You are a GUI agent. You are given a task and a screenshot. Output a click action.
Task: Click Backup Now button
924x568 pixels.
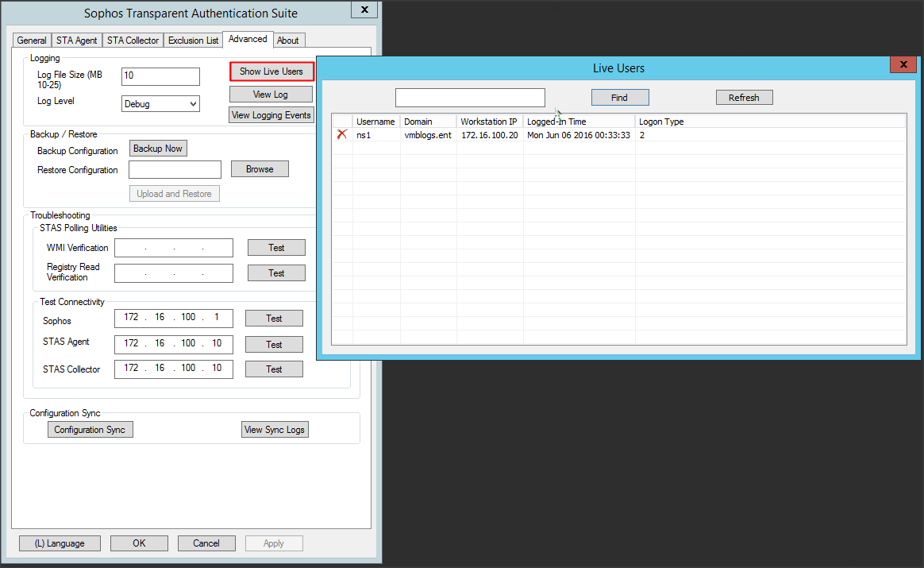(x=158, y=149)
